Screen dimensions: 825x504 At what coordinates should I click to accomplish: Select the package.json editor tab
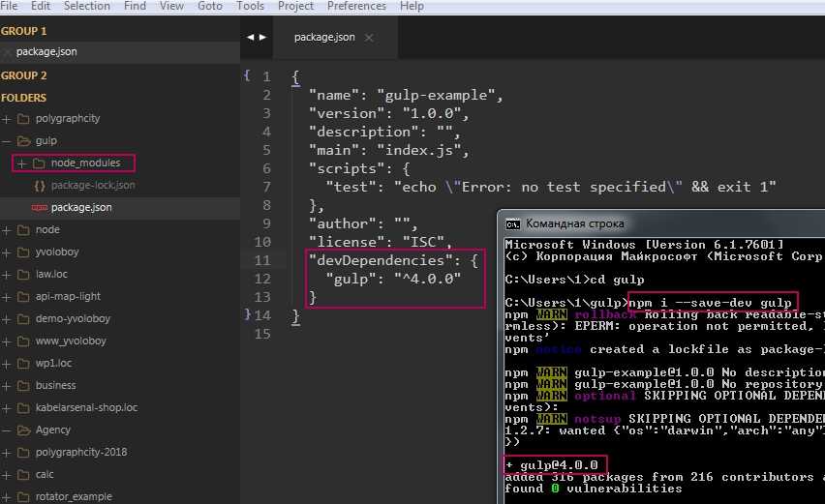(x=324, y=38)
